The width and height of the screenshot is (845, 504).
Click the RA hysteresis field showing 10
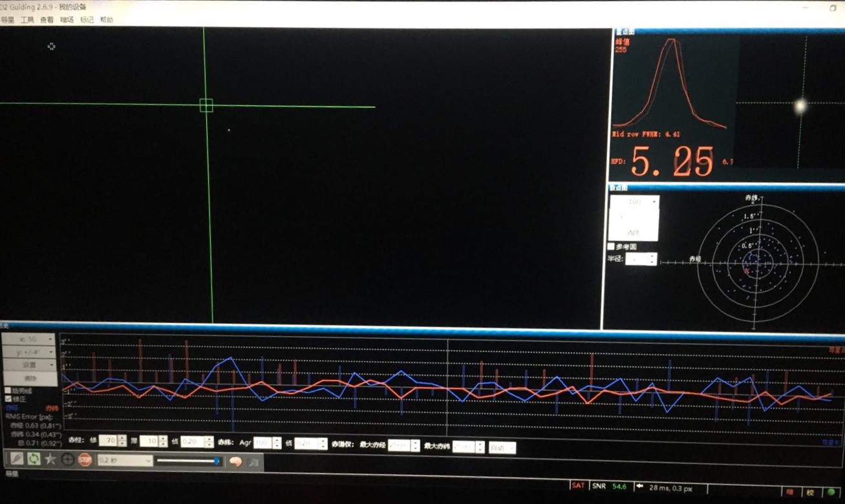tap(149, 441)
